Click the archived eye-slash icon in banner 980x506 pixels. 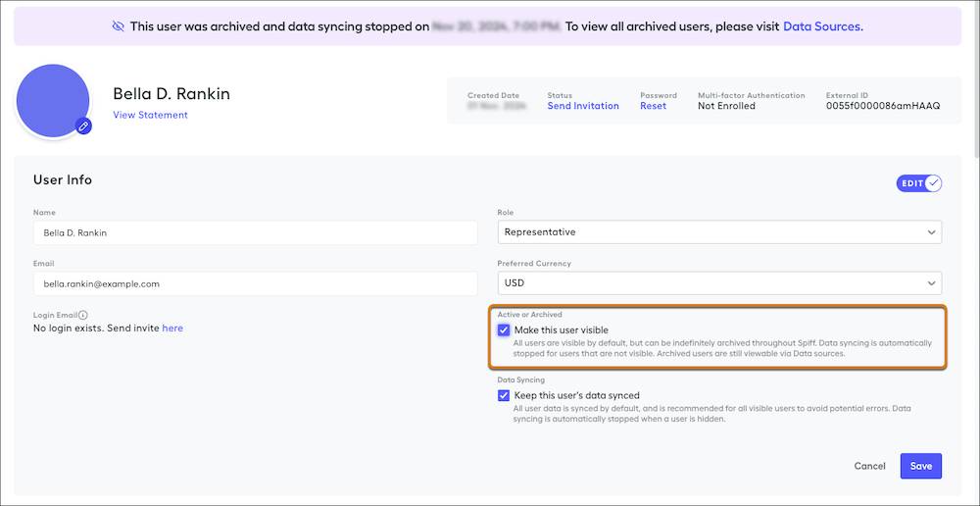tap(119, 26)
